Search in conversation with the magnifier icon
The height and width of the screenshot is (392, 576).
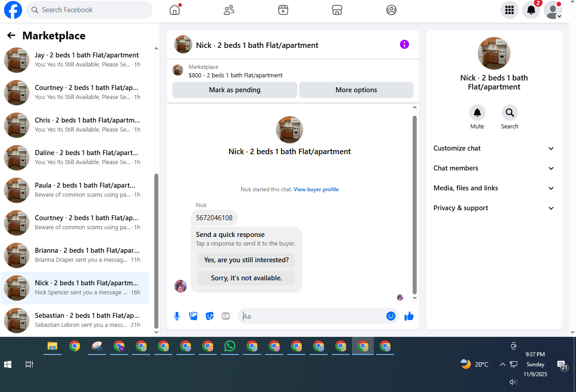510,113
